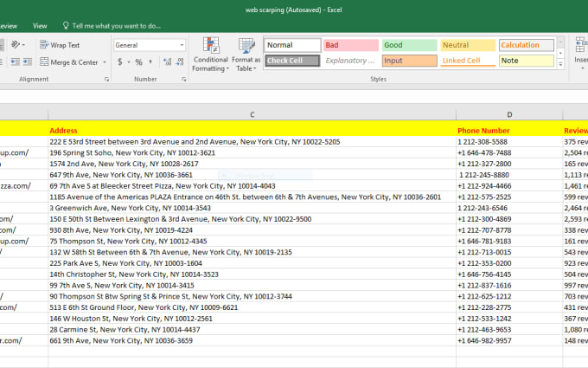
Task: Apply the Linked Cell style
Action: click(468, 61)
